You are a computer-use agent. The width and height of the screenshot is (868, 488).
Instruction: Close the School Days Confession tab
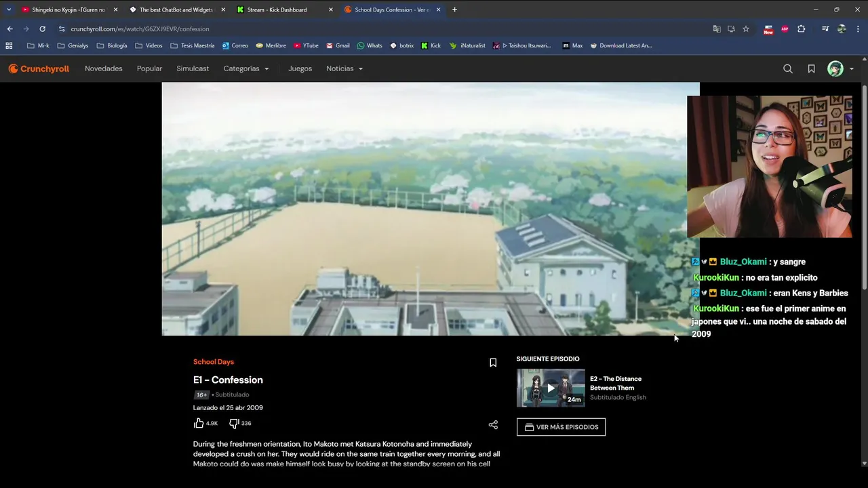click(x=439, y=9)
